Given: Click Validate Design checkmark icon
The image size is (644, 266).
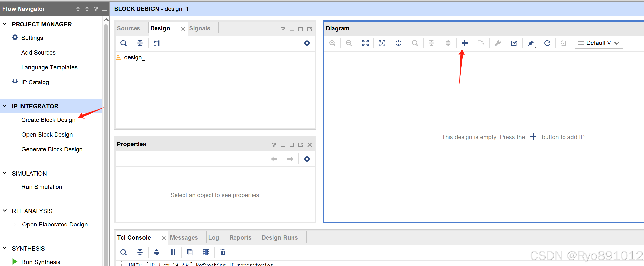Looking at the screenshot, I should tap(514, 43).
